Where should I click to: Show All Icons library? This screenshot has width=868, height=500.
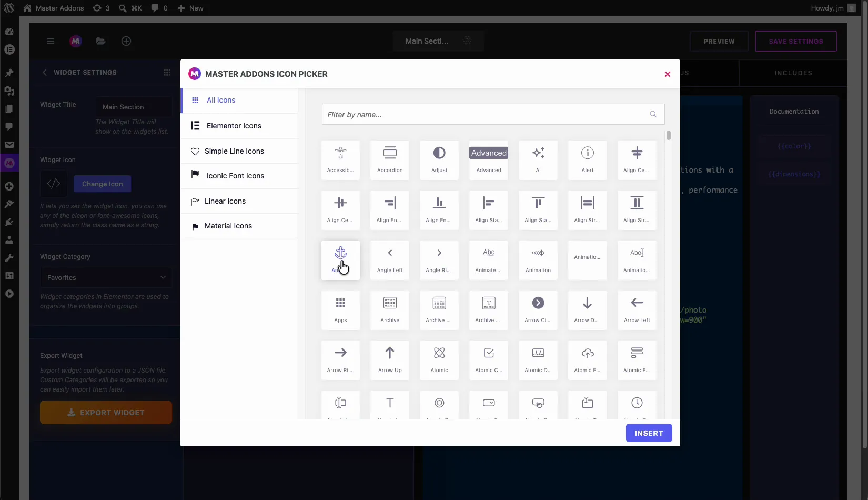click(x=240, y=100)
